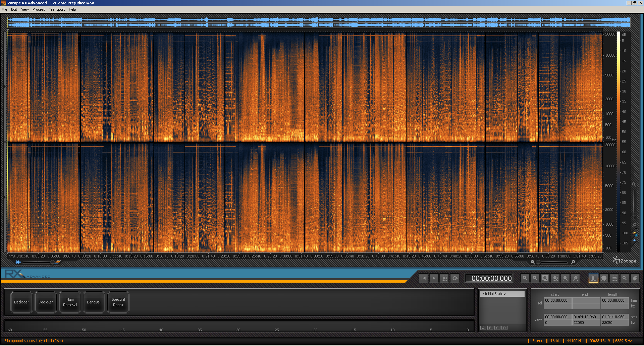The image size is (644, 346).
Task: Select the hand grab tool
Action: point(635,278)
